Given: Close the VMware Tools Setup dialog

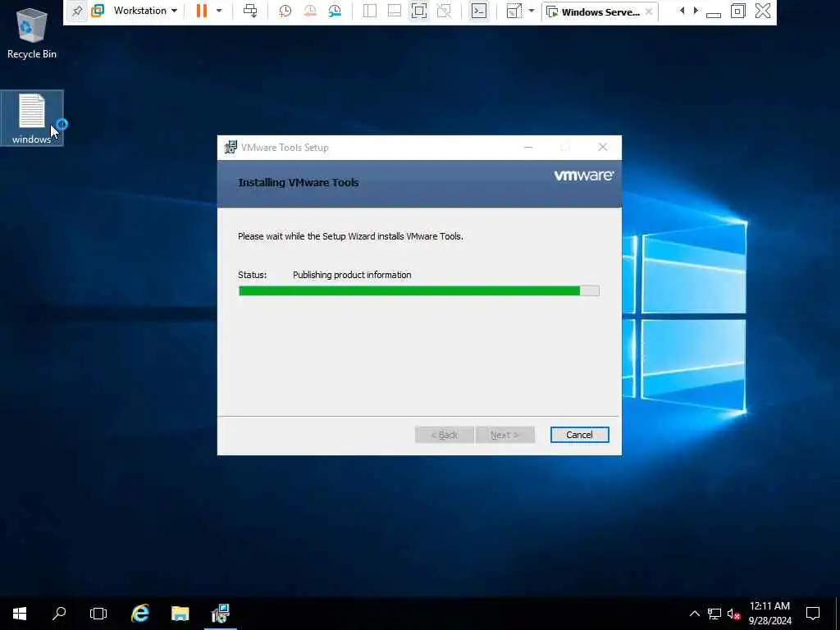Looking at the screenshot, I should [603, 148].
